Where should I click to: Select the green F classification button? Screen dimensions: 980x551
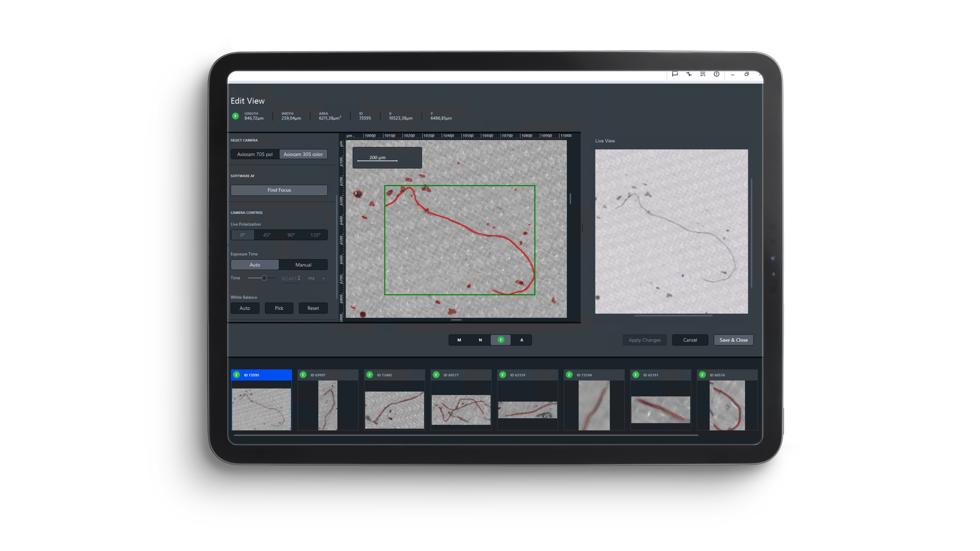(501, 340)
